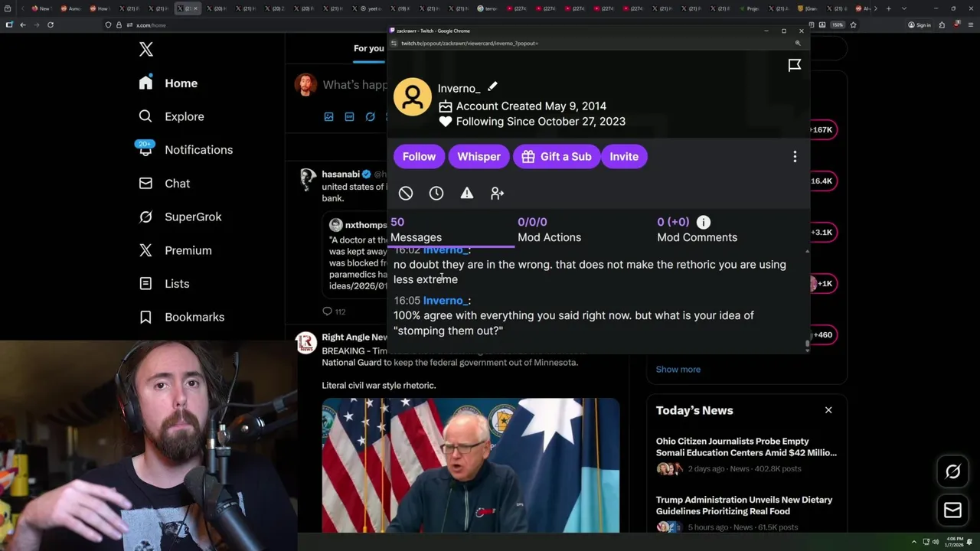Click the timeout clock icon in viewer card
Viewport: 980px width, 551px height.
[436, 194]
